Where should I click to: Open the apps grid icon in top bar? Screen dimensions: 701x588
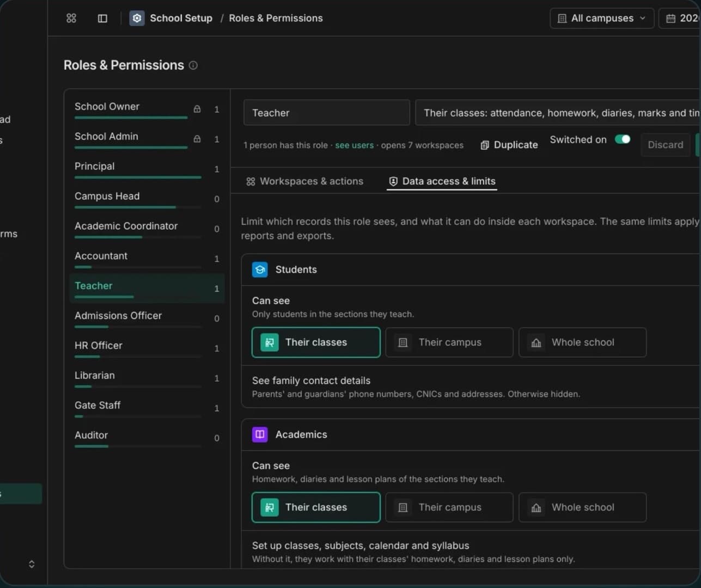(x=71, y=18)
